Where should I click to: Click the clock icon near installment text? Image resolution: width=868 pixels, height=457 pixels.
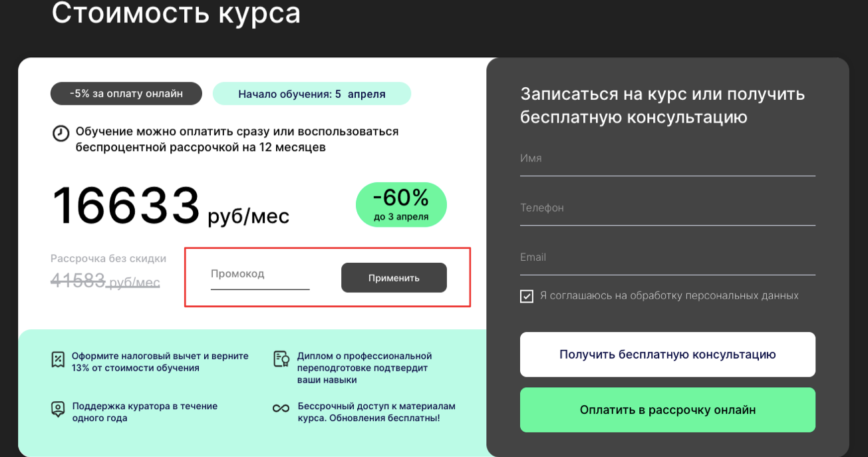tap(61, 133)
